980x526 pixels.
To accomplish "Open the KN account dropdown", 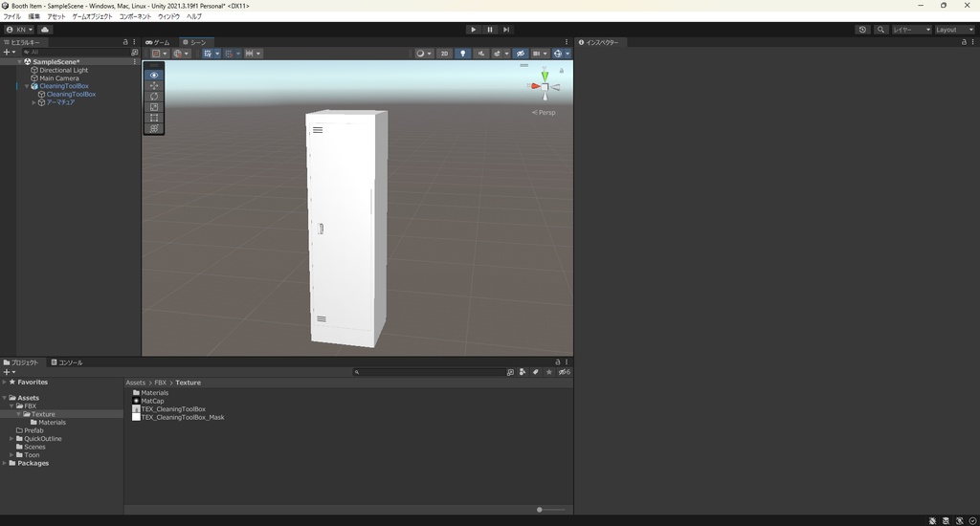I will [x=19, y=30].
